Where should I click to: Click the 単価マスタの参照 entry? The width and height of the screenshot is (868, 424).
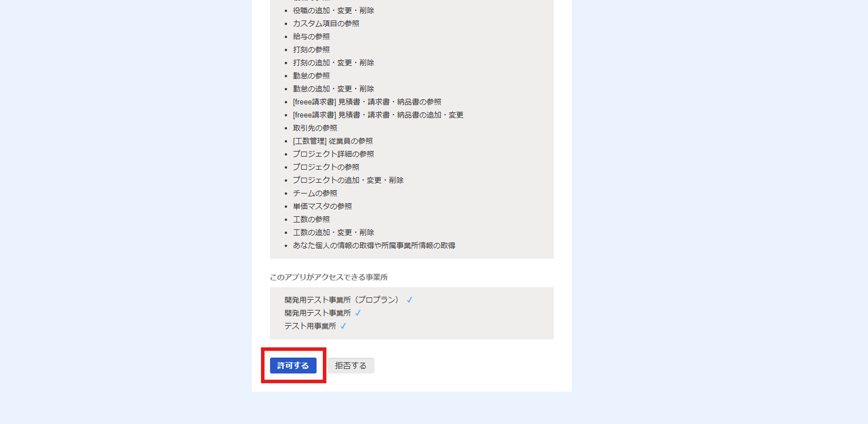point(322,206)
